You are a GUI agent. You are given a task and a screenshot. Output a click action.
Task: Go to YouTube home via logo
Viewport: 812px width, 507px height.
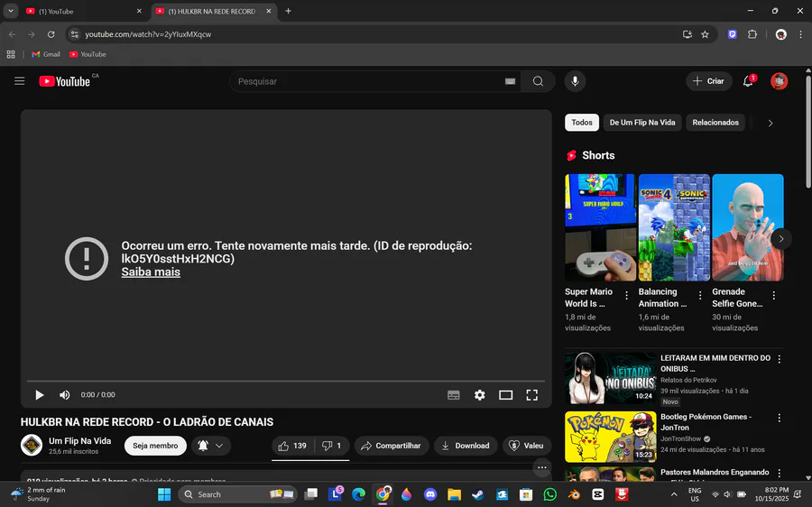click(x=65, y=81)
